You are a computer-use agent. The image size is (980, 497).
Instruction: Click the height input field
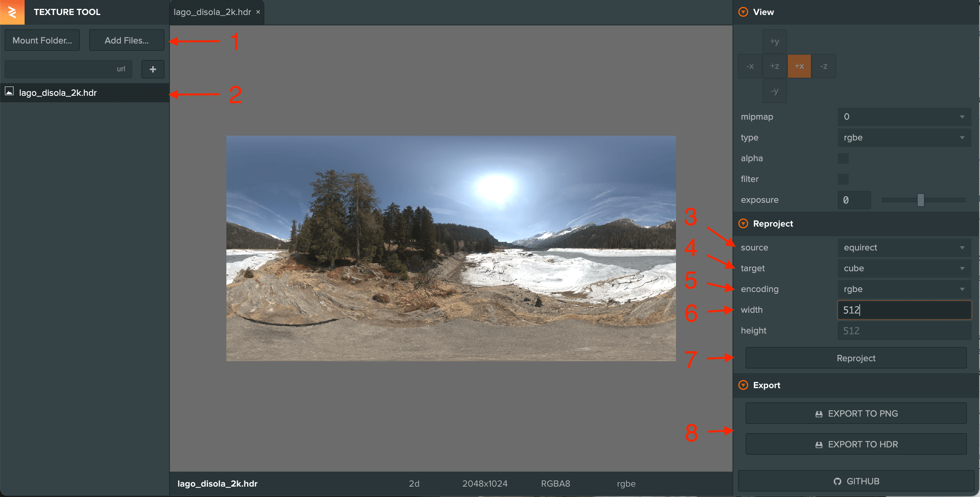(x=904, y=331)
